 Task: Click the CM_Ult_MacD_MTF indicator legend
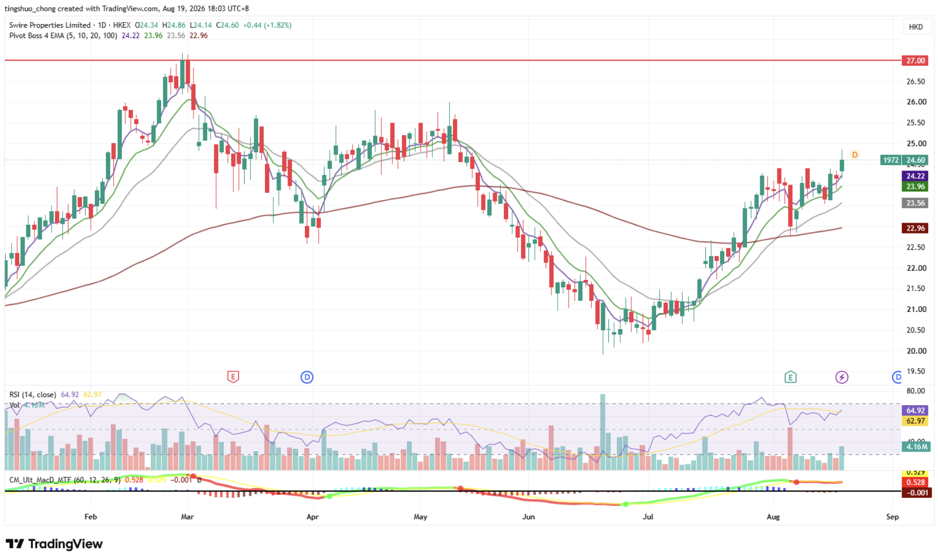click(x=65, y=480)
